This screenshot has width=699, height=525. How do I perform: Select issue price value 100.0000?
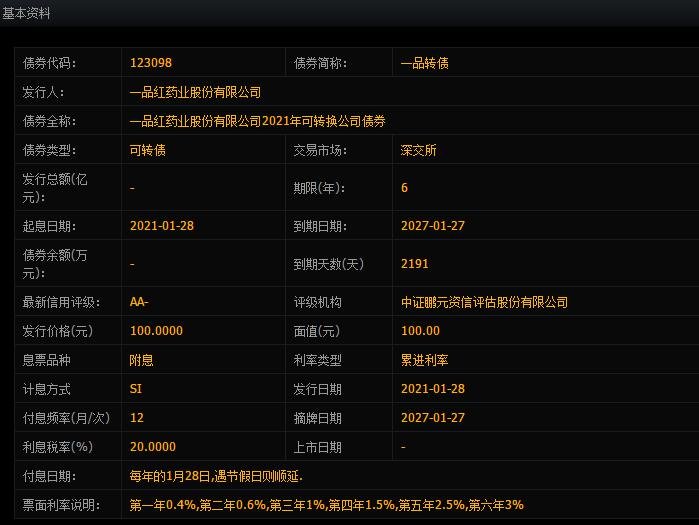[x=156, y=331]
